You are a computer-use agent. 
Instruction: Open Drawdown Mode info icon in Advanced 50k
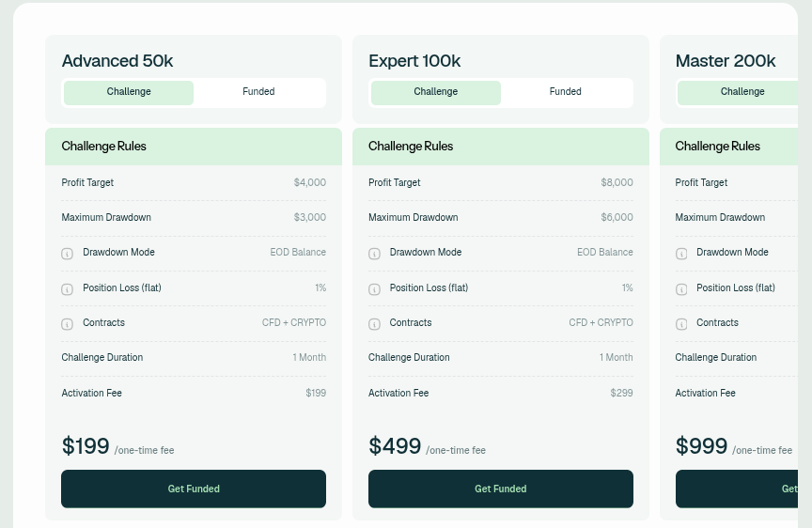[68, 254]
